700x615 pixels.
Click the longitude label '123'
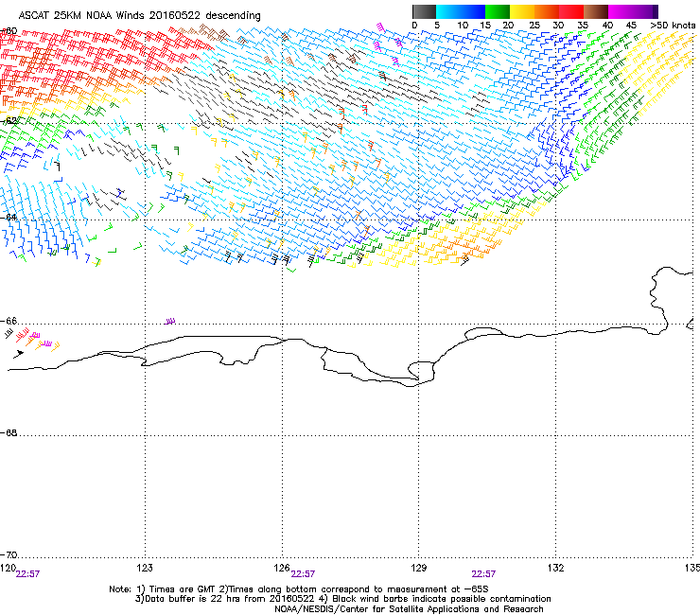point(145,568)
